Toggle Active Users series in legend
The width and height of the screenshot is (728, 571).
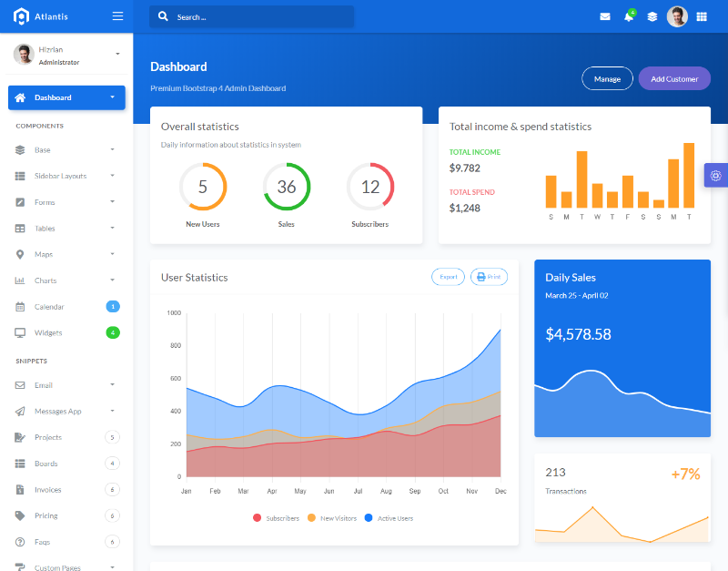[389, 518]
